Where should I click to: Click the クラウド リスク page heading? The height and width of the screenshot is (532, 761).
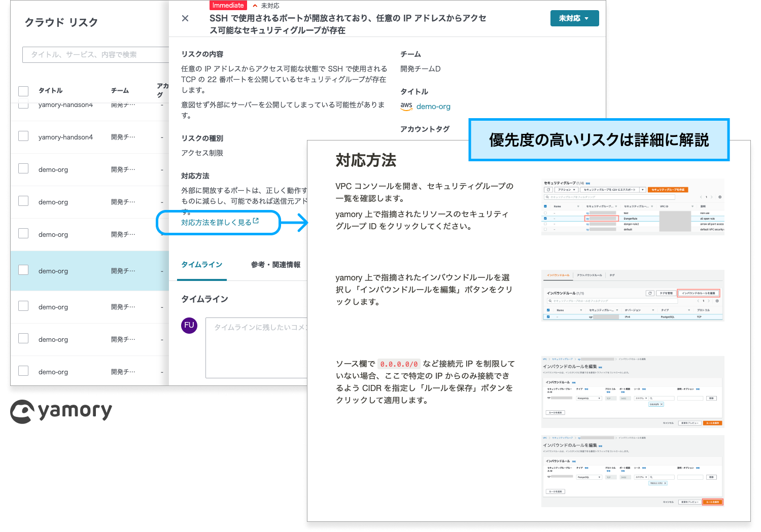pyautogui.click(x=61, y=22)
